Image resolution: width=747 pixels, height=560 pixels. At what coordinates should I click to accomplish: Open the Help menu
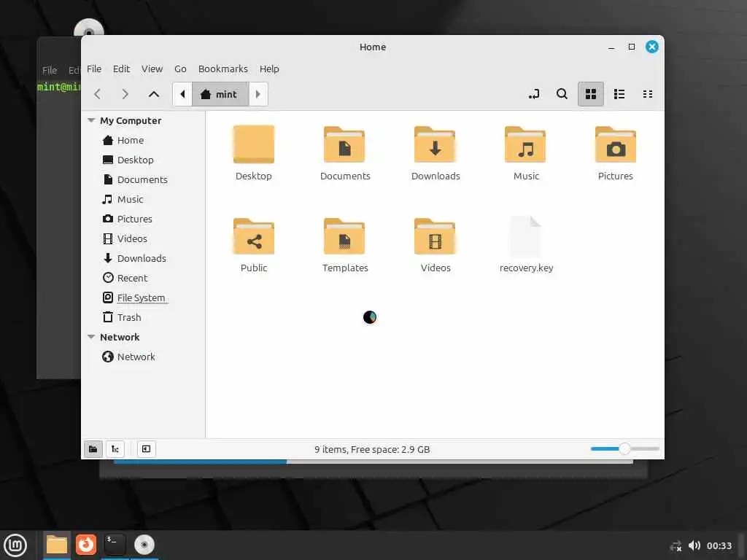pyautogui.click(x=269, y=69)
